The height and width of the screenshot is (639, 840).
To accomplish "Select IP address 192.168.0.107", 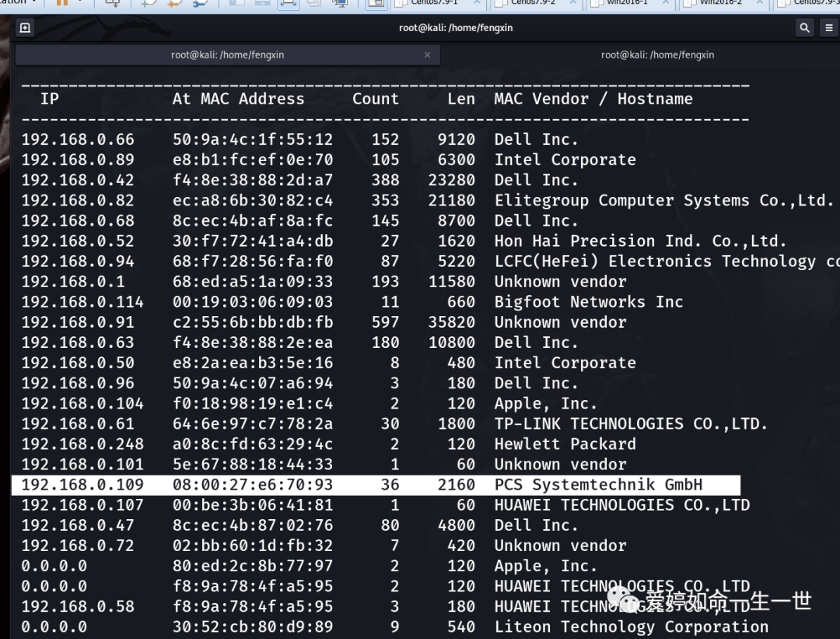I will (x=82, y=505).
